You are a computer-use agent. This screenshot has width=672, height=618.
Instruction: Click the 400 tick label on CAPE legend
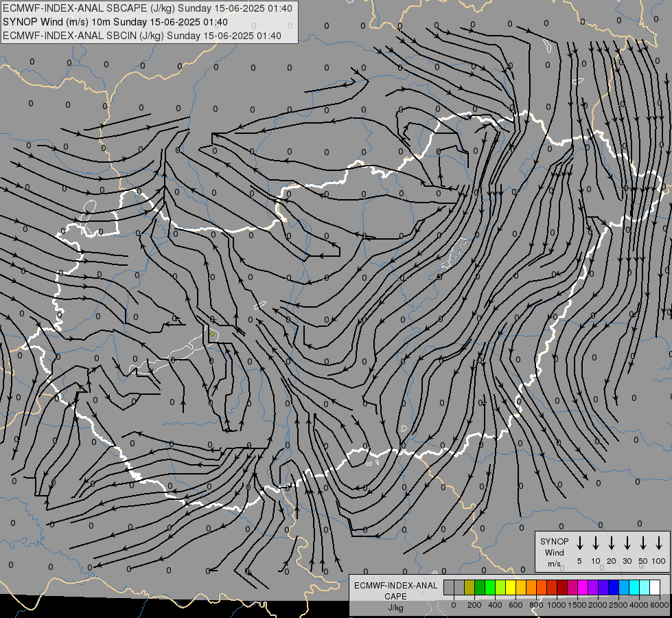[x=495, y=605]
